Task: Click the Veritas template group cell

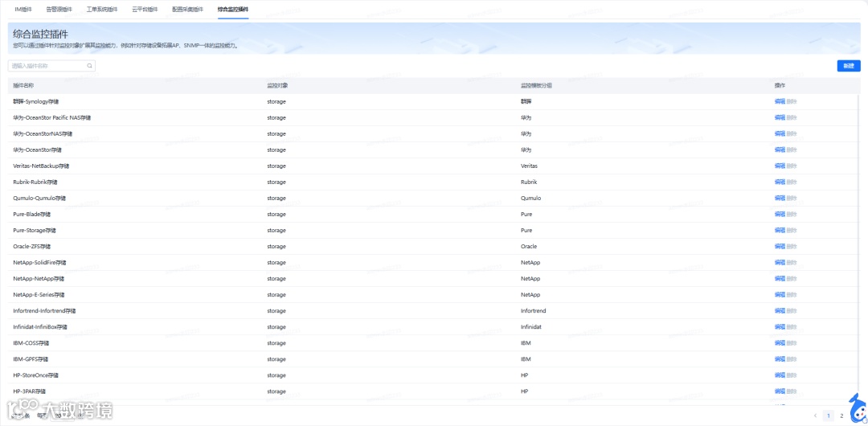Action: coord(529,166)
